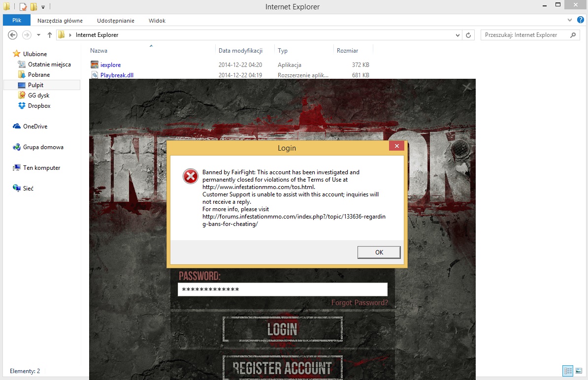Click the Pobrane folder icon

[x=22, y=75]
